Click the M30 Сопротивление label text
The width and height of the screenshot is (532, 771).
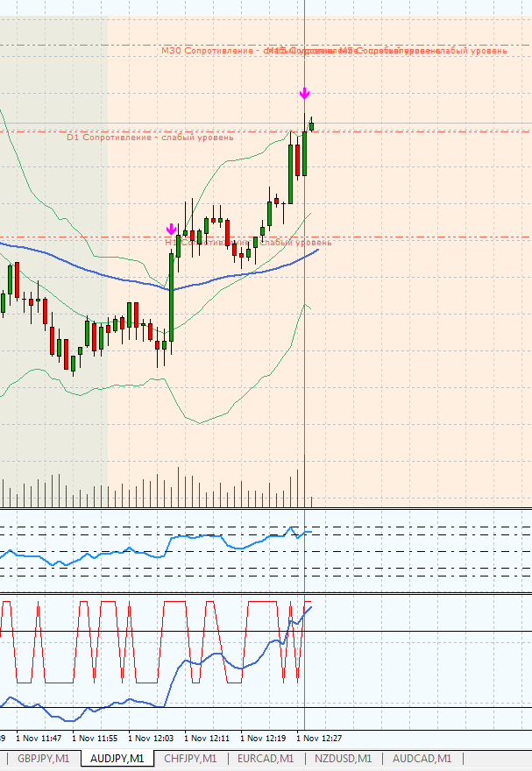click(210, 51)
